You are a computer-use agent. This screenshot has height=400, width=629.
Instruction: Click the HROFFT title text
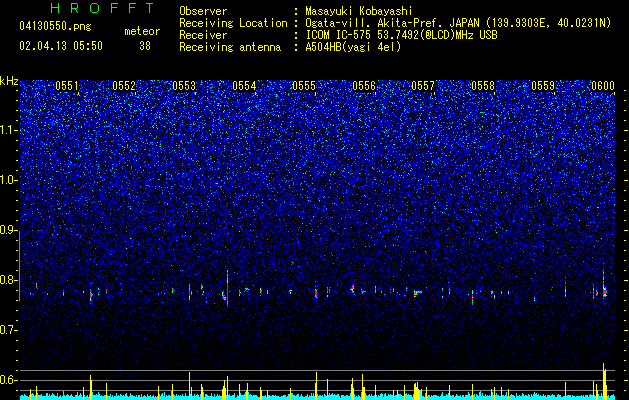click(x=102, y=8)
